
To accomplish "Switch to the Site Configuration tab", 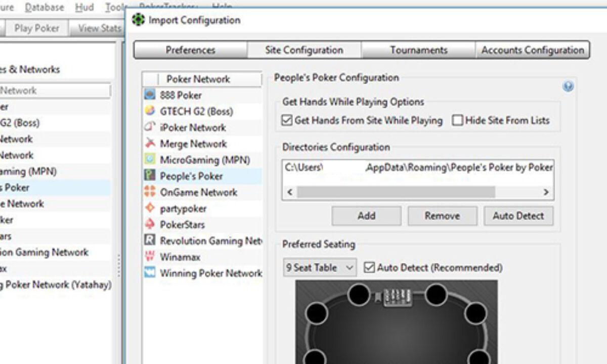I will (x=304, y=50).
